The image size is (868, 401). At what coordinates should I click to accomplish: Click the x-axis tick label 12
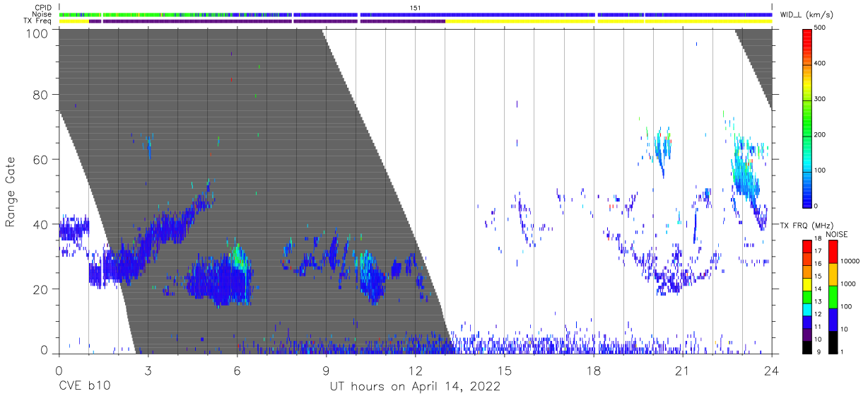click(x=415, y=371)
